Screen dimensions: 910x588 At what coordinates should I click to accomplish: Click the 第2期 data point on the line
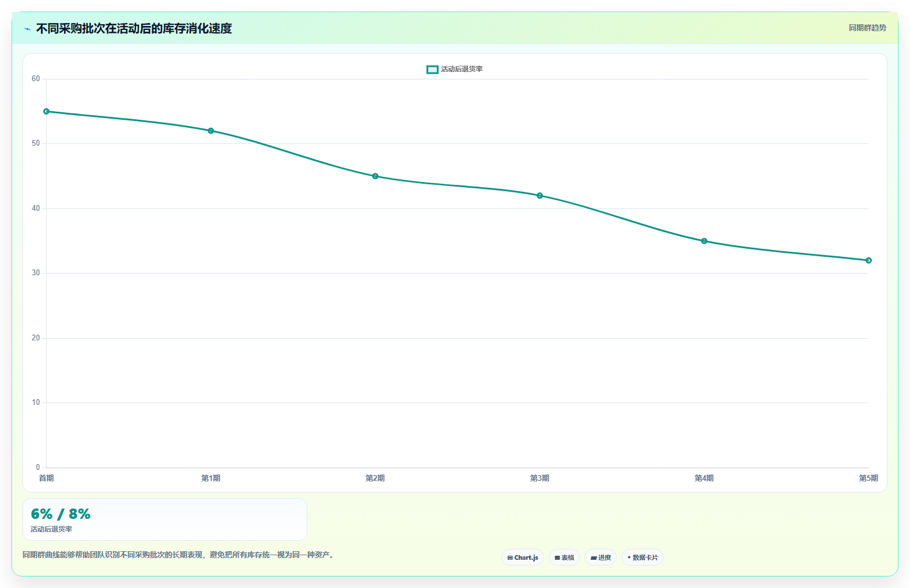[x=375, y=176]
